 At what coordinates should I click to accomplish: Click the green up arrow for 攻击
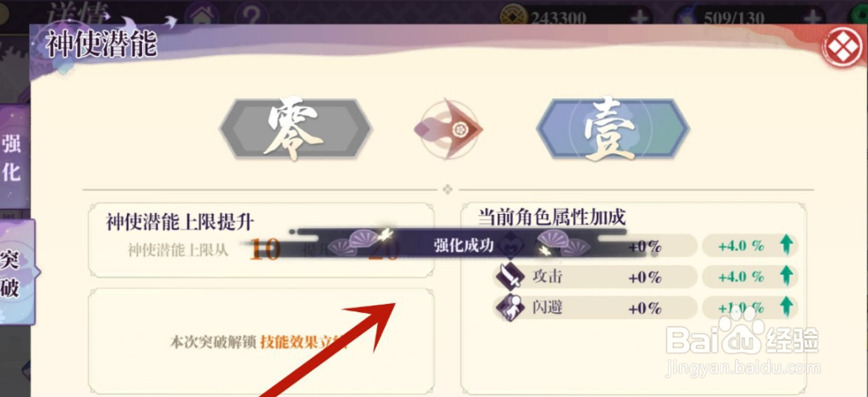pos(786,276)
